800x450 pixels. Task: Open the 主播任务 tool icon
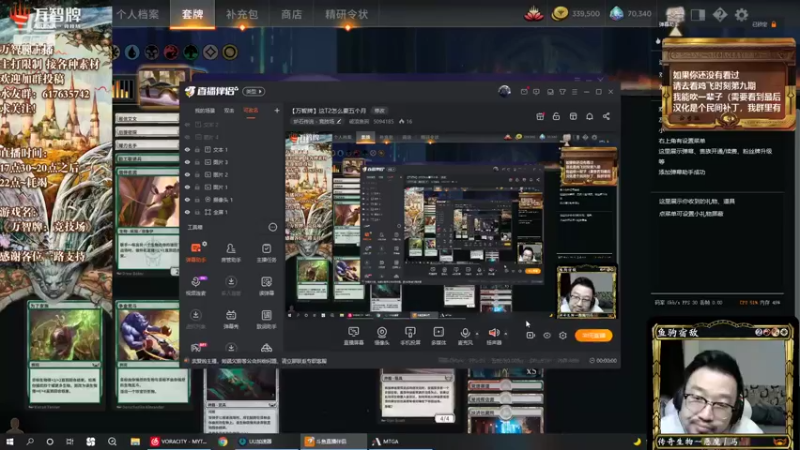pyautogui.click(x=266, y=252)
